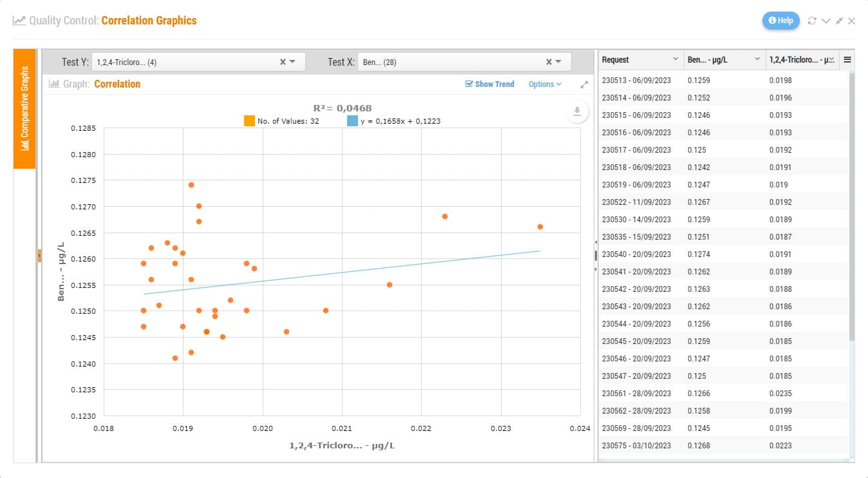Click the trend equation y = 0,1658x + 0,1223
This screenshot has width=868, height=478.
[x=402, y=121]
